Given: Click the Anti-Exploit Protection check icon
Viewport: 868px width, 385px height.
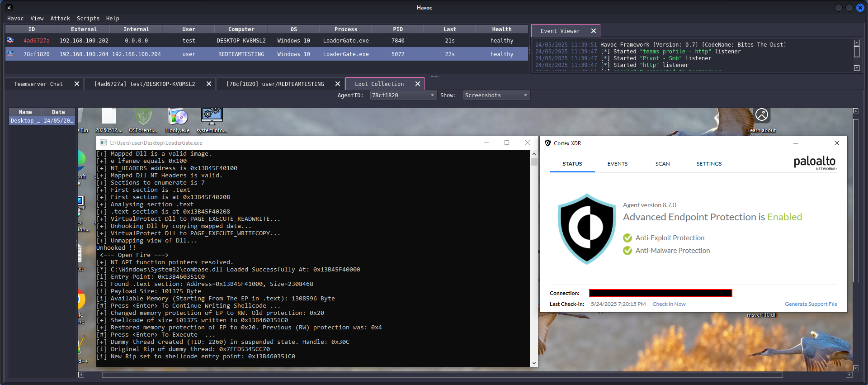Looking at the screenshot, I should pyautogui.click(x=627, y=238).
